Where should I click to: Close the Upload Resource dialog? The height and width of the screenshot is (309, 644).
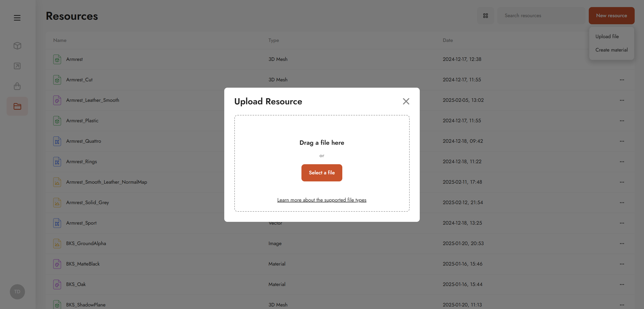pos(406,101)
